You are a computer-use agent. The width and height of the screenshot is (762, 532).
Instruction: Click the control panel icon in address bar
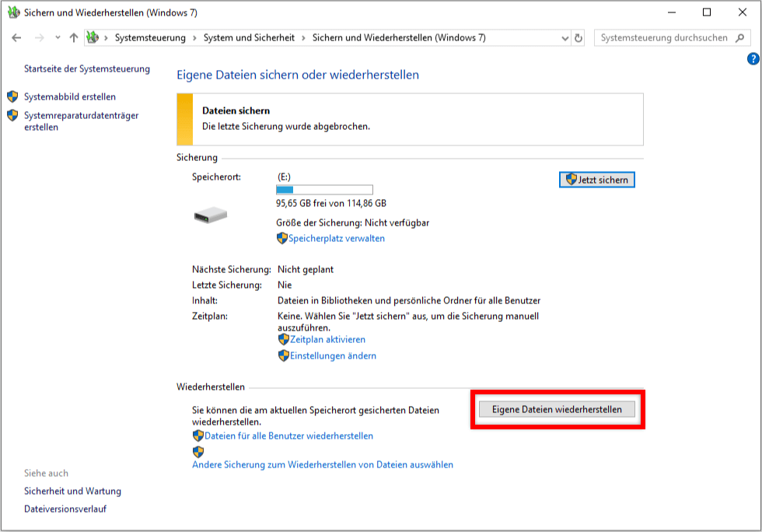[x=93, y=37]
